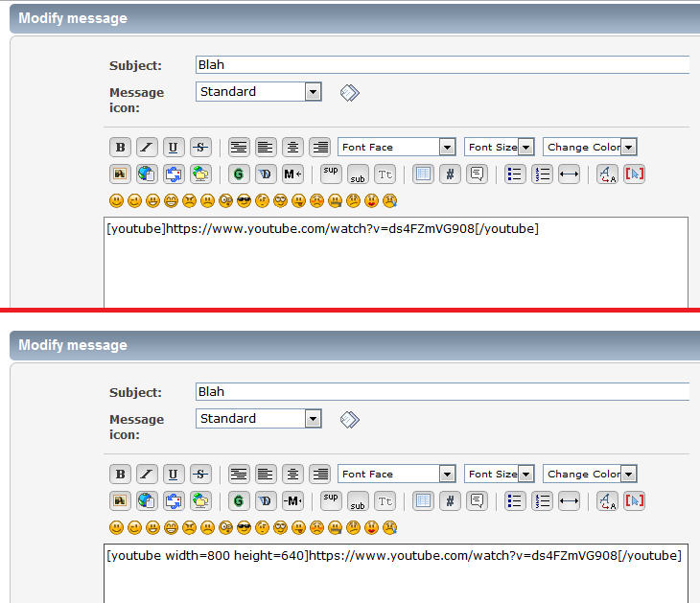The image size is (700, 603).
Task: Toggle Italic in the lower editor toolbar
Action: click(147, 474)
